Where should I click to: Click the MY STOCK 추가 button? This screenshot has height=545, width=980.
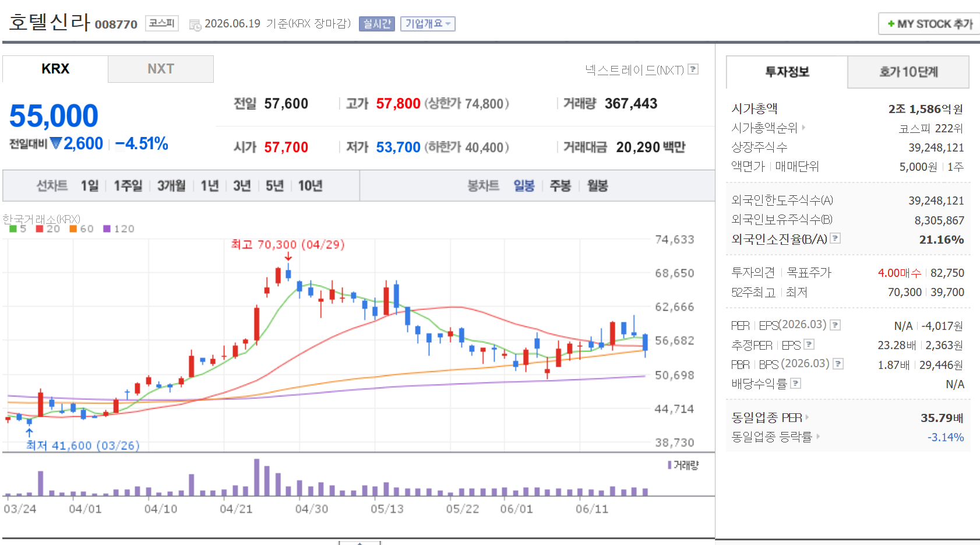click(930, 24)
